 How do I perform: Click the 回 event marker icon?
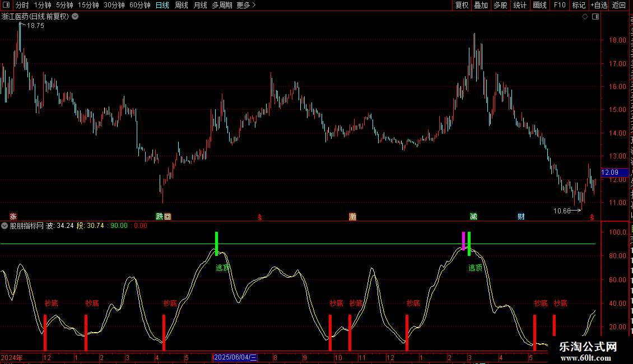(167, 217)
